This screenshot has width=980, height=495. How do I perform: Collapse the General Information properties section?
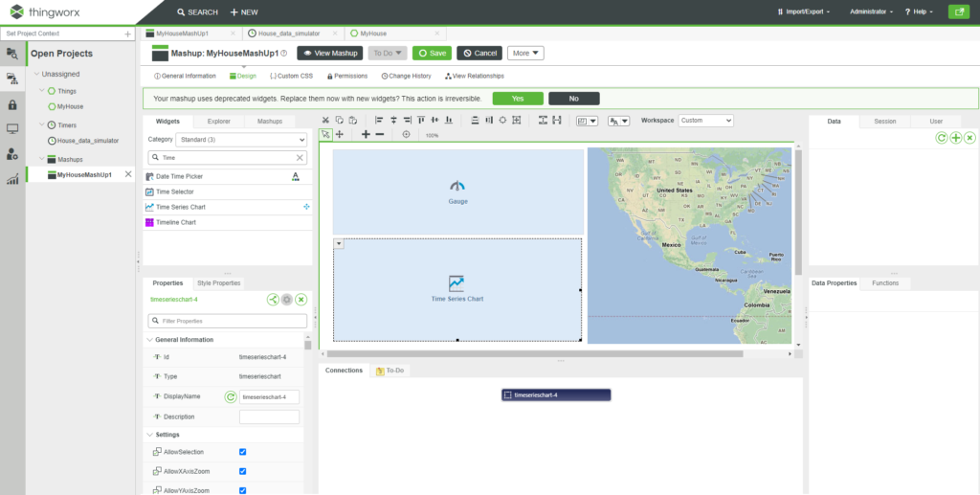coord(149,339)
